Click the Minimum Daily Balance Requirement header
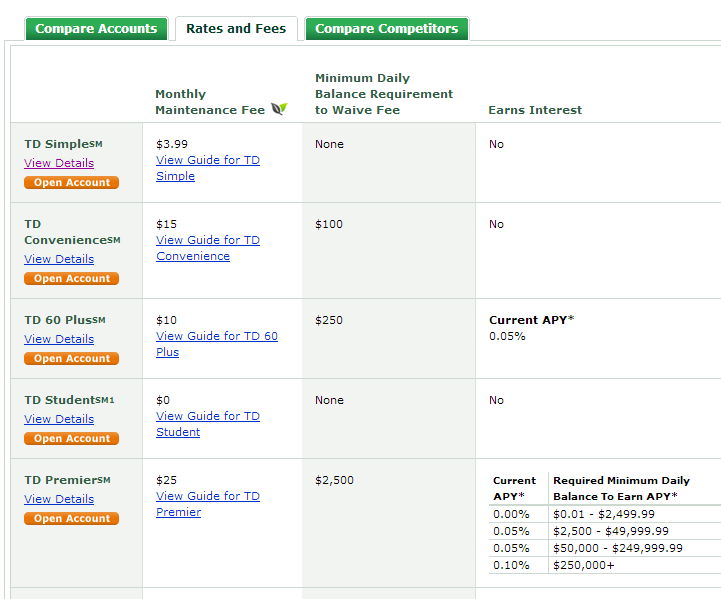721x599 pixels. [x=384, y=94]
